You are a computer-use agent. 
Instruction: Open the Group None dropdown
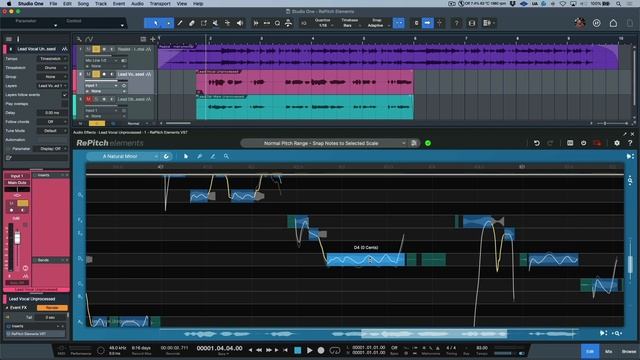tap(52, 77)
